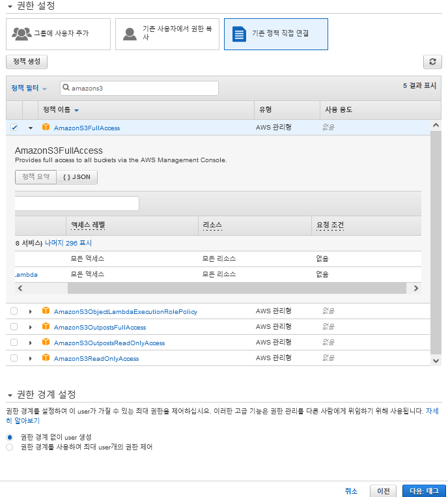
Task: Open the AmazonS3ReadOnlyAccess link
Action: tap(96, 358)
